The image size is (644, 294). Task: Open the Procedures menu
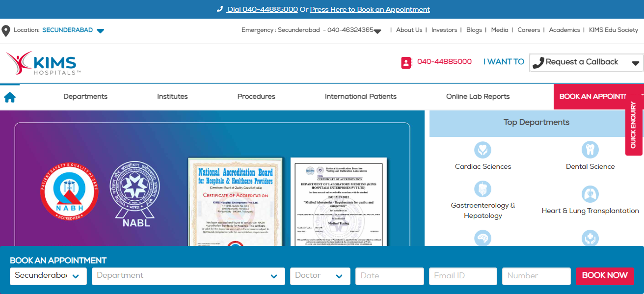[x=256, y=97]
